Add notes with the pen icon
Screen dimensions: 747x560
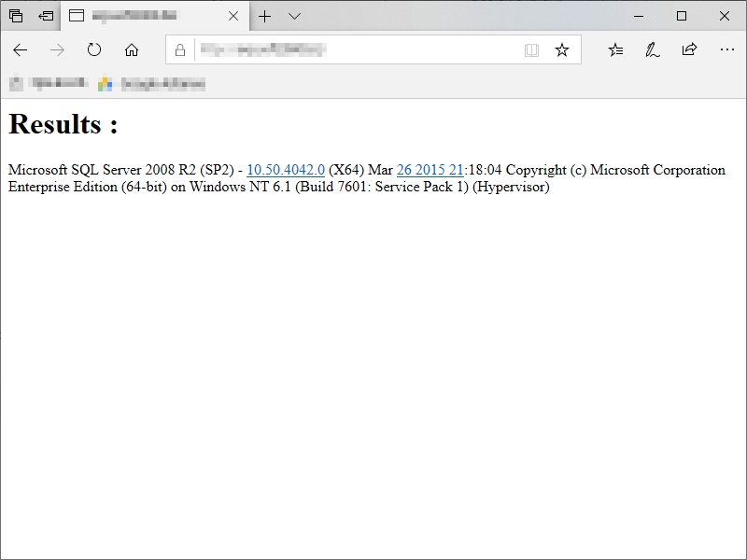pos(652,49)
